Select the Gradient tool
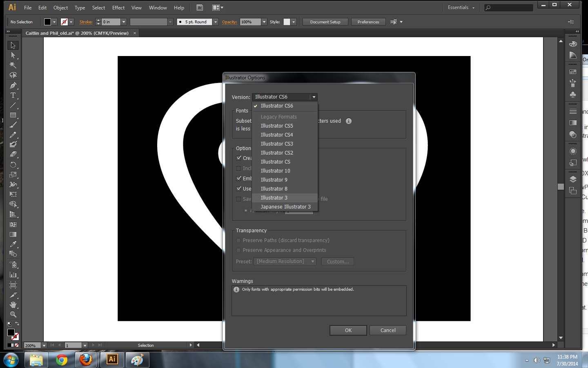 13,234
